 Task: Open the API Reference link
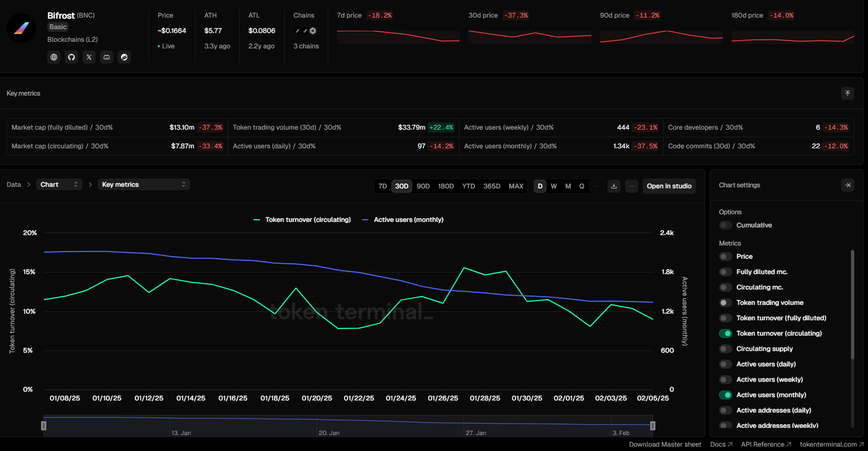[766, 444]
